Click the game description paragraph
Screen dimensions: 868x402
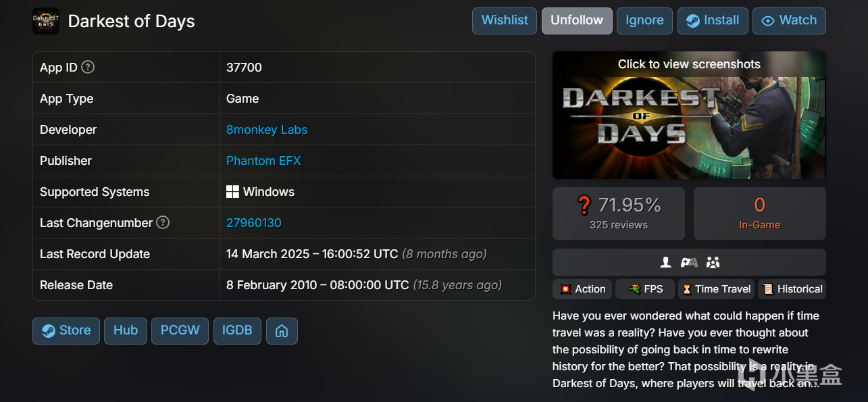pyautogui.click(x=686, y=349)
